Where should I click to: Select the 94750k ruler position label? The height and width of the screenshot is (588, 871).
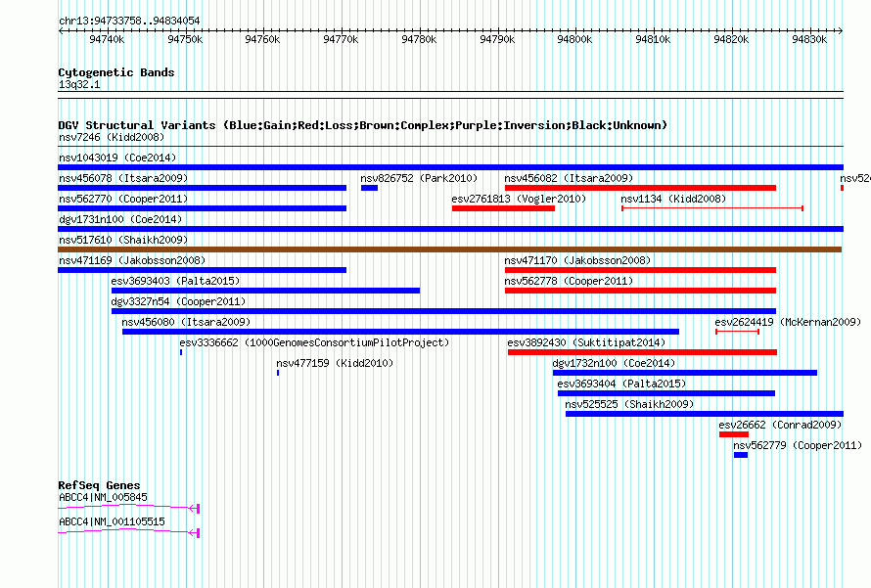(185, 39)
